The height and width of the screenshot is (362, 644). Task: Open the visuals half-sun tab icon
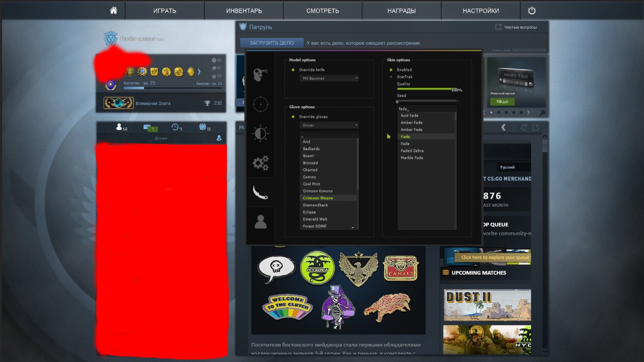(x=261, y=134)
